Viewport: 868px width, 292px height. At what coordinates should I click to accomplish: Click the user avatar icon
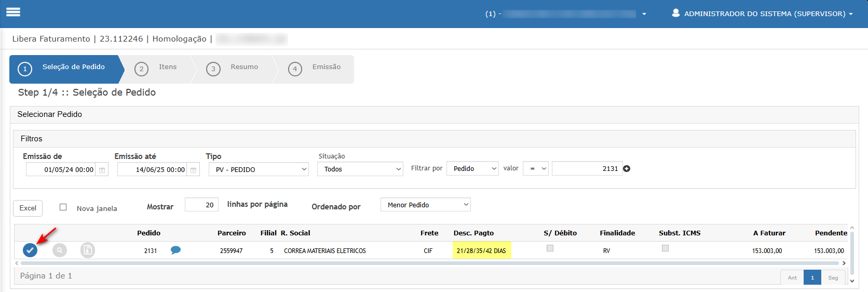coord(675,13)
